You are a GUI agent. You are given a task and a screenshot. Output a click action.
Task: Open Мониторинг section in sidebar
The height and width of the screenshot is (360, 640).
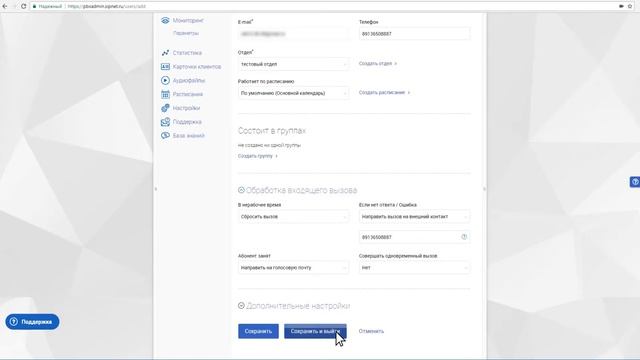click(x=188, y=20)
